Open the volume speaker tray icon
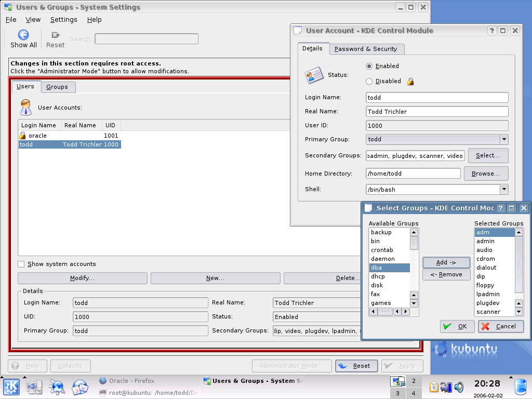The width and height of the screenshot is (532, 399). (459, 387)
